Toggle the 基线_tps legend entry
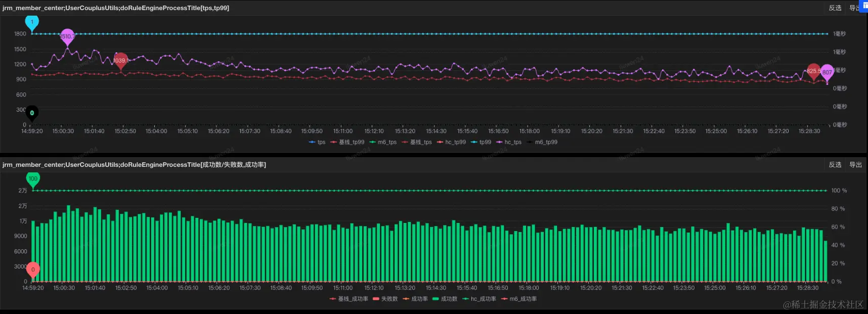Viewport: 868px width, 314px height. (x=417, y=142)
